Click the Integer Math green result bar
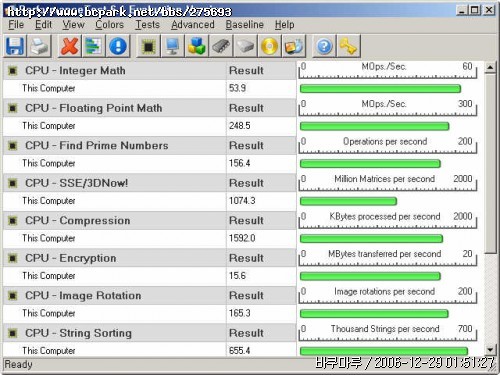 (380, 89)
